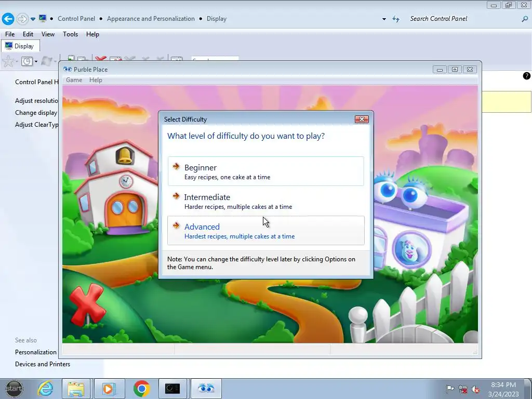Click the Forward arrow button
Viewport: 532px width, 399px height.
coord(22,19)
